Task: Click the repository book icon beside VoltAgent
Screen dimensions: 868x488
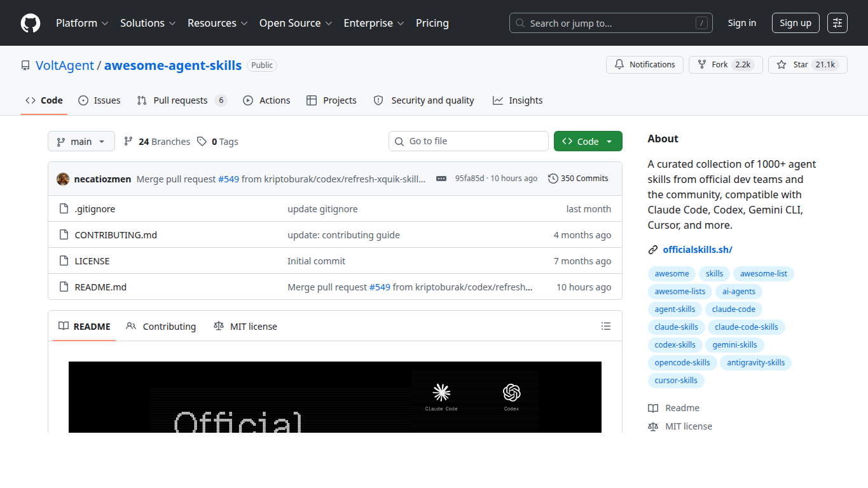Action: click(25, 65)
